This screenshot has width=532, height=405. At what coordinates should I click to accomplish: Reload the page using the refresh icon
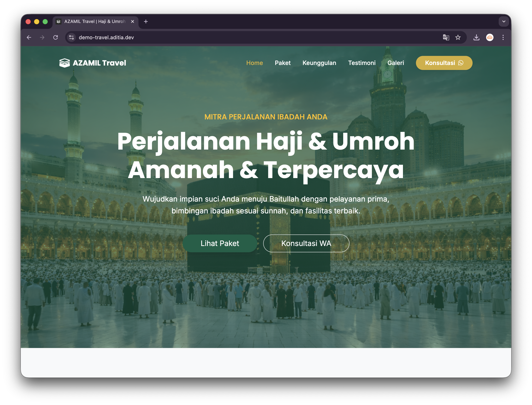pos(56,37)
